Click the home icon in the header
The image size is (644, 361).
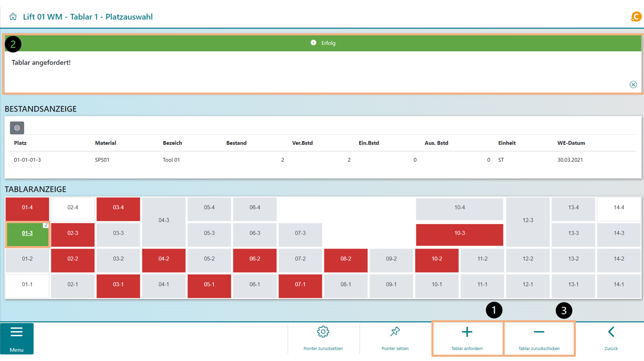point(13,17)
